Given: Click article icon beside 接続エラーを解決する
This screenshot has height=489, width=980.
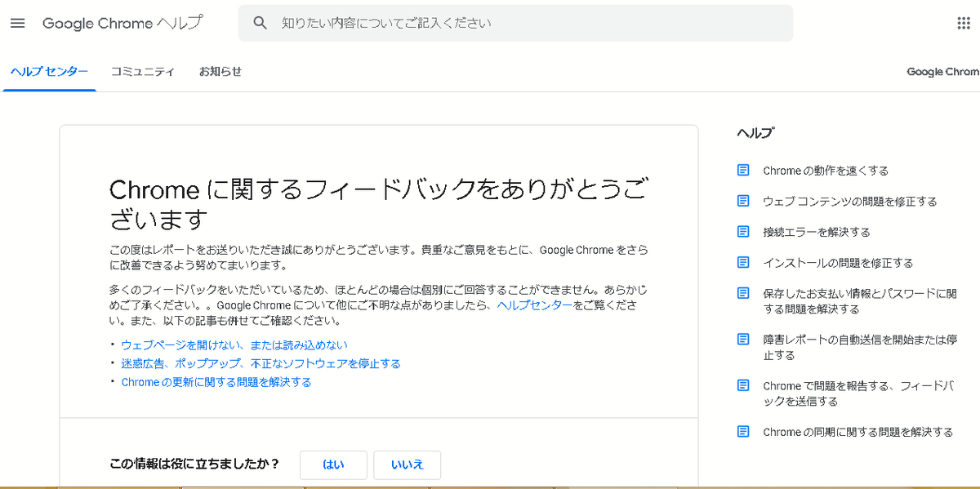Looking at the screenshot, I should click(x=743, y=231).
